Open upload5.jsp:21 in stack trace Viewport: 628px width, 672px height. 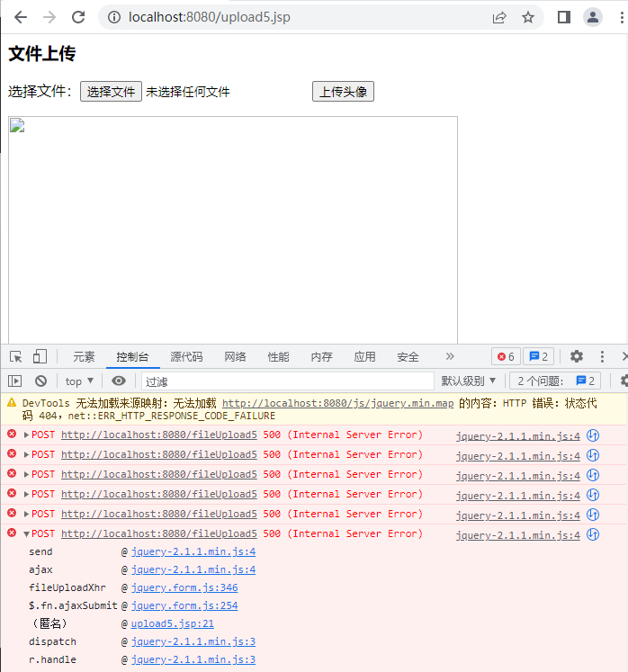[x=173, y=623]
